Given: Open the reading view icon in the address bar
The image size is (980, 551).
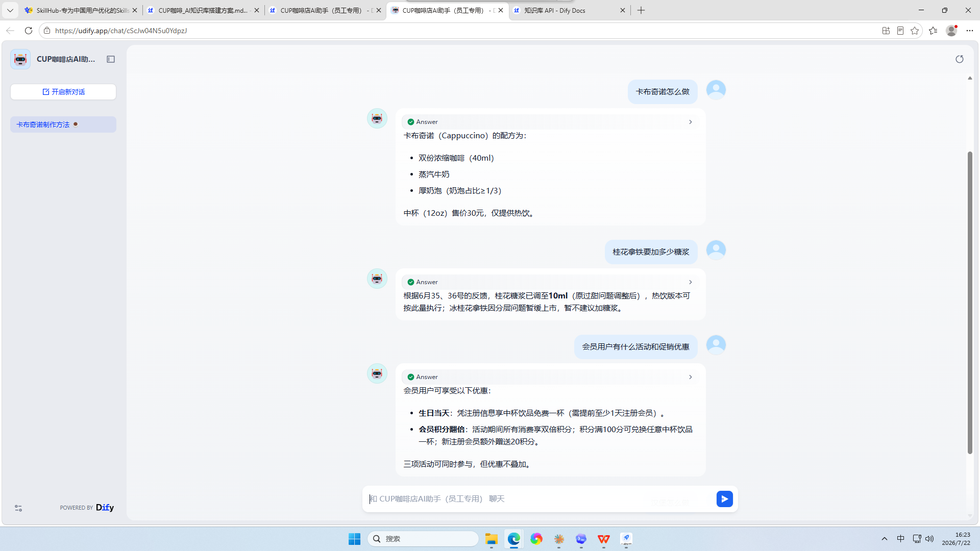Looking at the screenshot, I should pos(900,31).
